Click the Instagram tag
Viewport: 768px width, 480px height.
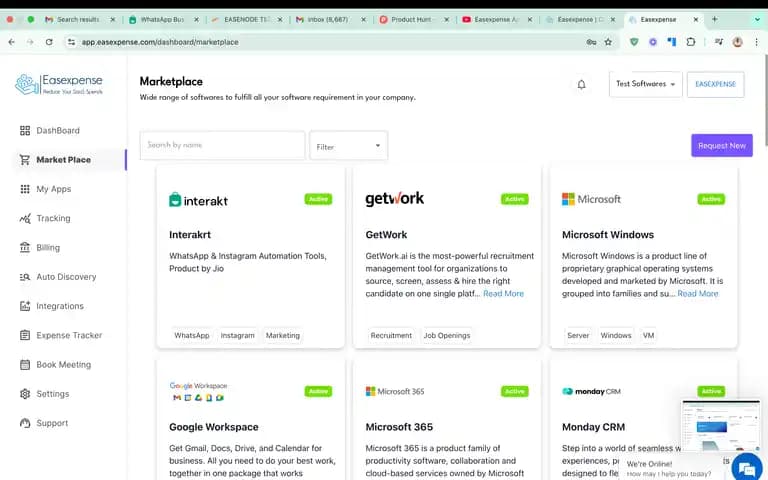(238, 336)
